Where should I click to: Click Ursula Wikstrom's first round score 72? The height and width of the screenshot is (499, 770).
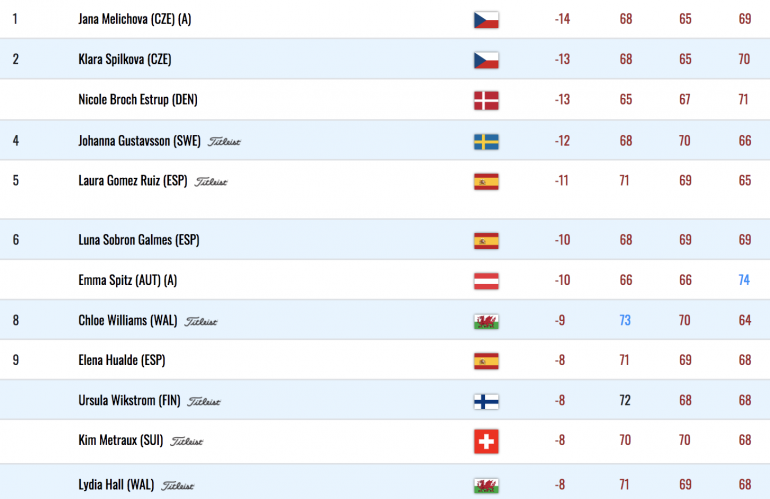point(625,400)
